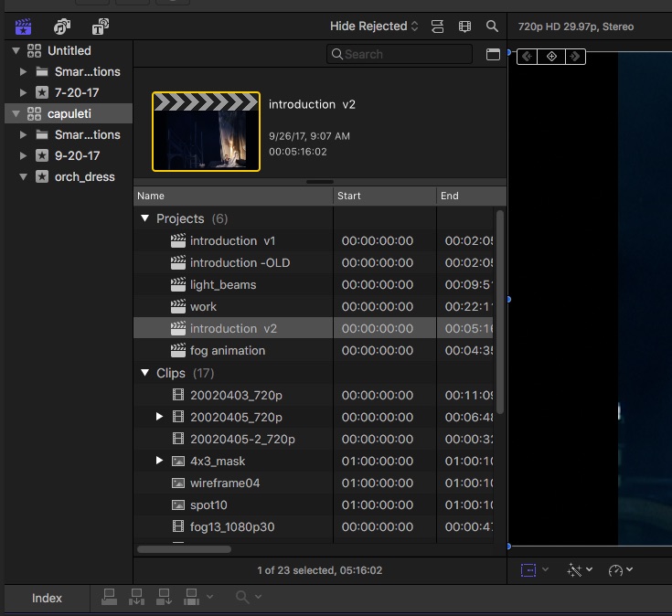The image size is (672, 616).
Task: Click the clip grouping options icon
Action: click(x=437, y=27)
